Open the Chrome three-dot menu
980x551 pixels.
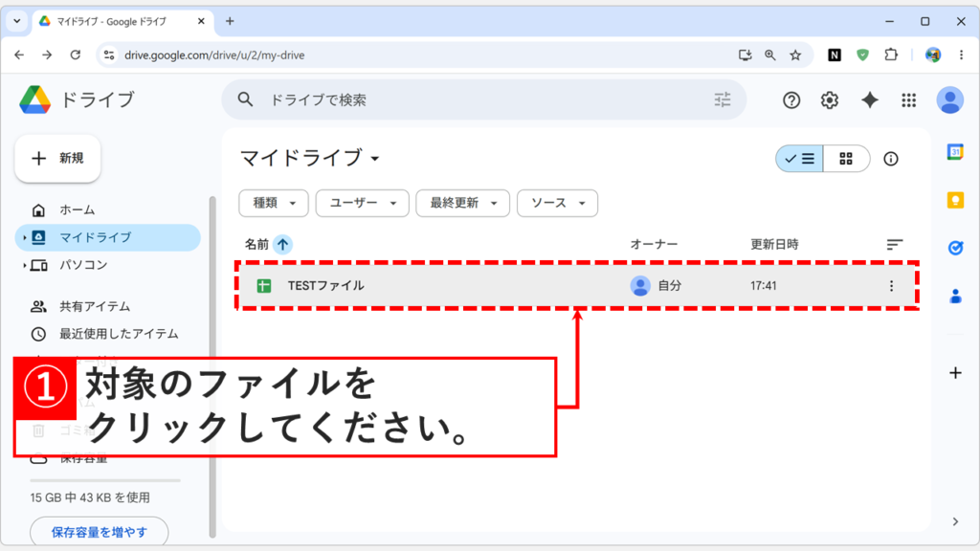pos(961,55)
